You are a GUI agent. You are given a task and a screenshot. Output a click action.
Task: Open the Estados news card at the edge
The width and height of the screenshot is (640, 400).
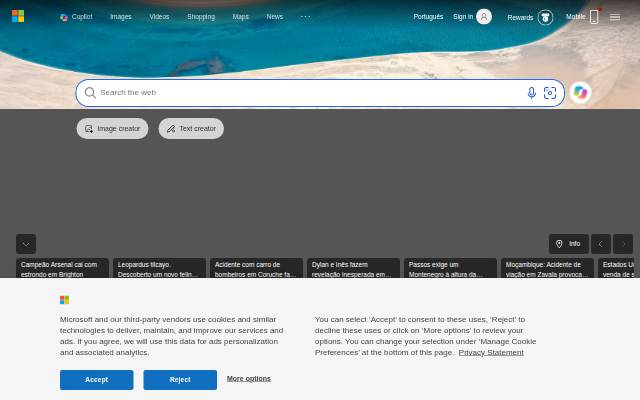point(617,268)
